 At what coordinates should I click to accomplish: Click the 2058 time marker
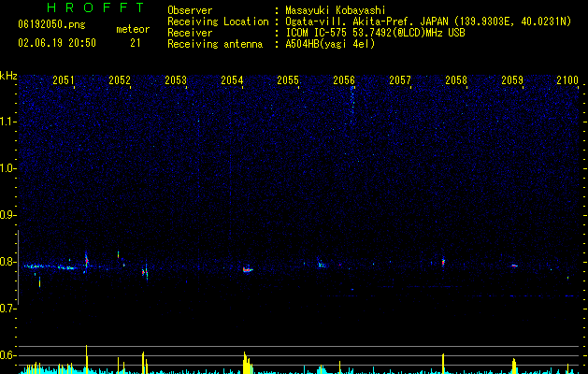click(x=456, y=80)
